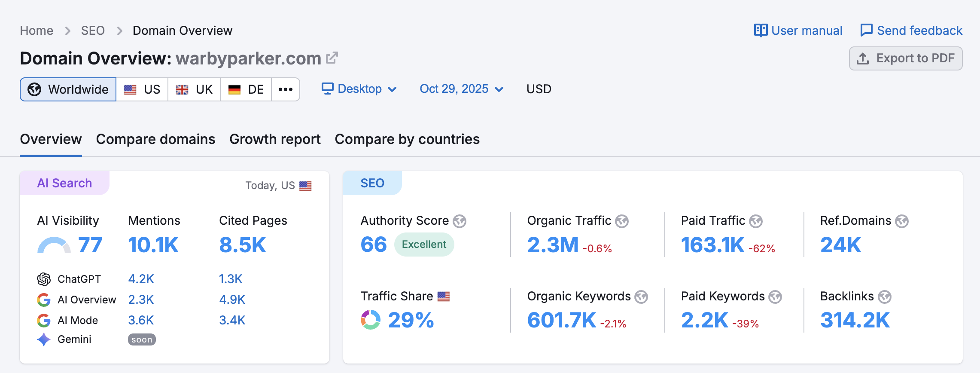
Task: Open the Compare by countries tab
Action: (407, 139)
